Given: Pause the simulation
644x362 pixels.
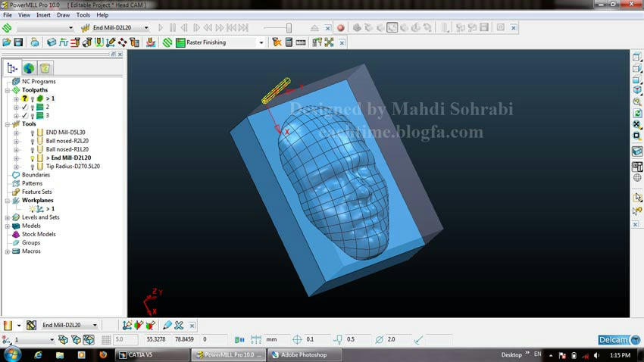Looking at the screenshot, I should (173, 28).
